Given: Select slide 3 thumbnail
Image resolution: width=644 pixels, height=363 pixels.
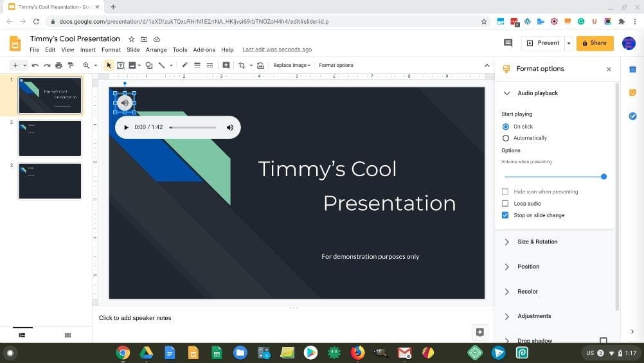Looking at the screenshot, I should point(49,181).
